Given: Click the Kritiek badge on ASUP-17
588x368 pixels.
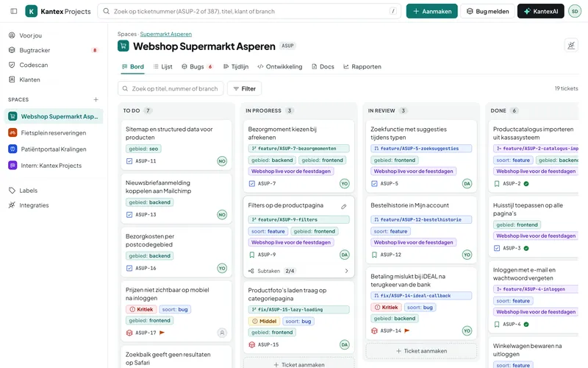Looking at the screenshot, I should tap(141, 309).
